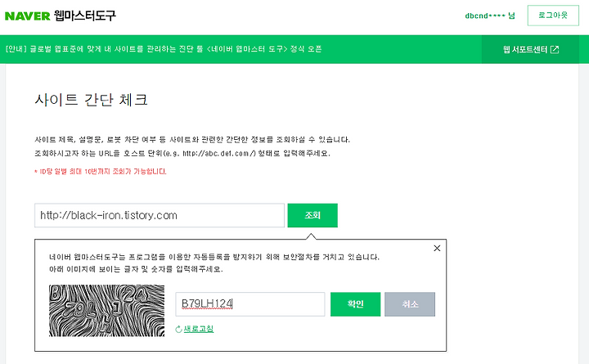Click the green 조회 button
The width and height of the screenshot is (589, 364).
312,215
